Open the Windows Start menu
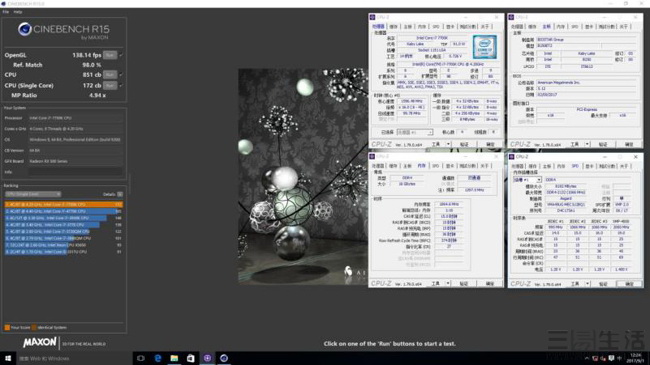650x365 pixels. click(x=8, y=358)
